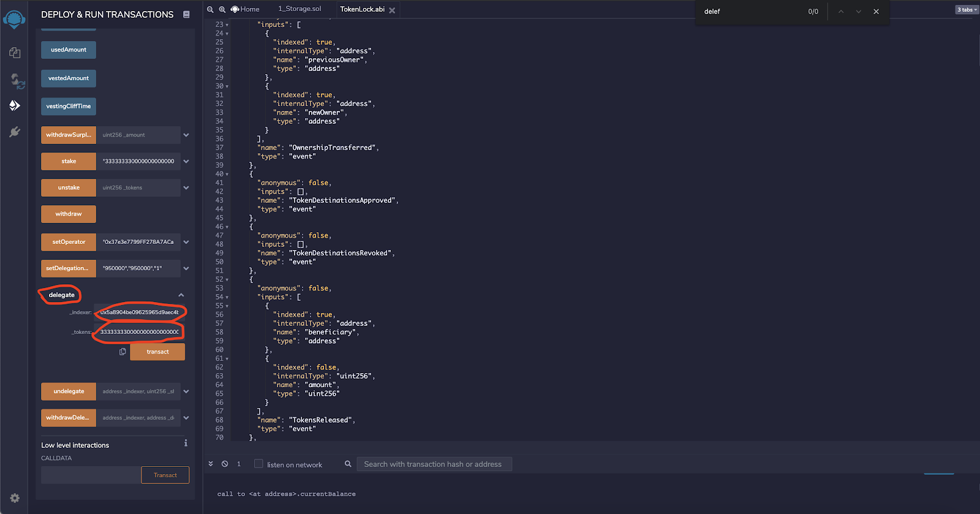Click the undelegate parameters input

[x=138, y=391]
